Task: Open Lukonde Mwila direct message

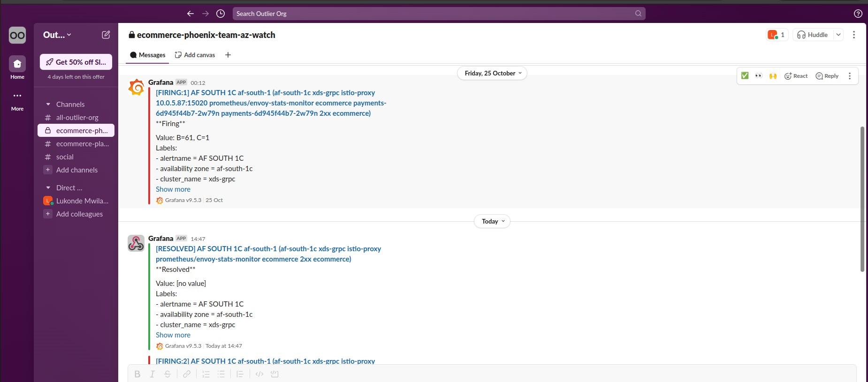Action: (x=76, y=201)
